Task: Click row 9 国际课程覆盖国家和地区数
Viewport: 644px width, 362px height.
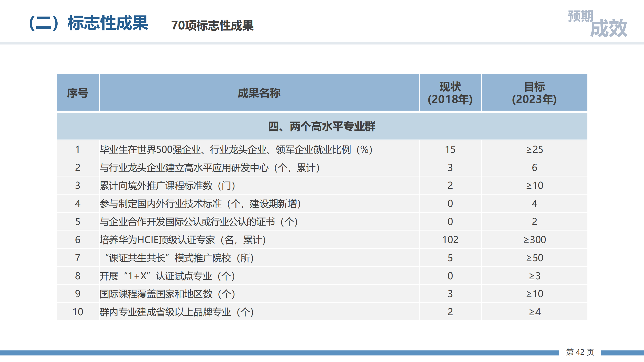Action: pyautogui.click(x=167, y=294)
